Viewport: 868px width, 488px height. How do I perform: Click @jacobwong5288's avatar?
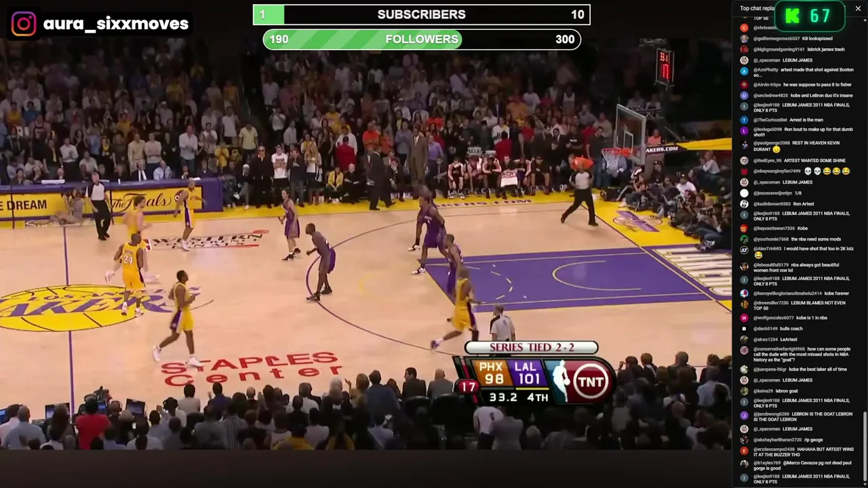tap(744, 415)
